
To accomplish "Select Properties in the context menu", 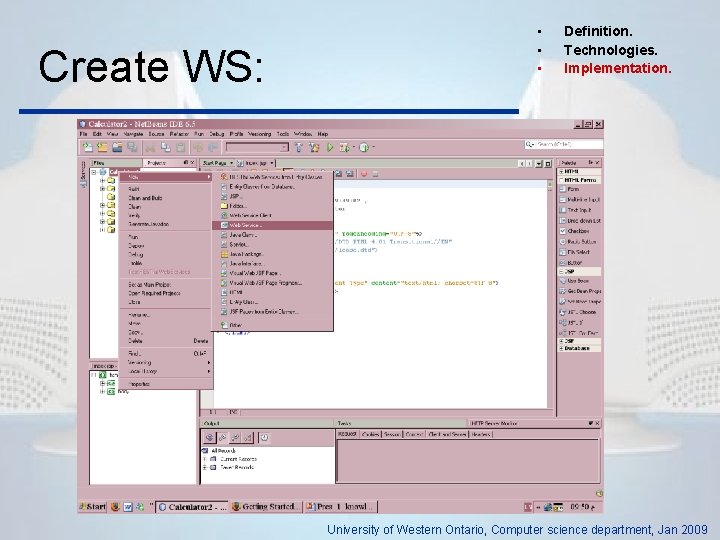I will (x=165, y=384).
